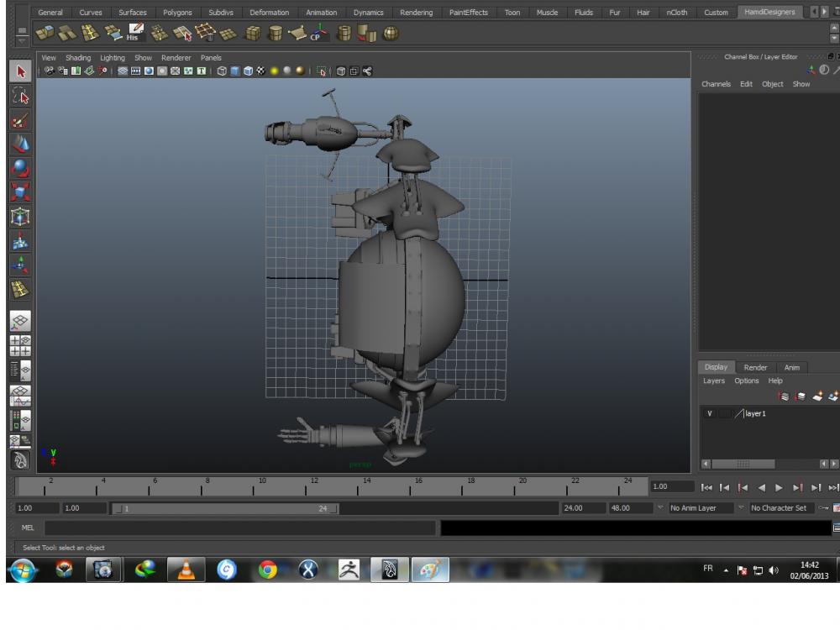Pick the Paint Selection brush tool
This screenshot has width=840, height=630.
21,120
